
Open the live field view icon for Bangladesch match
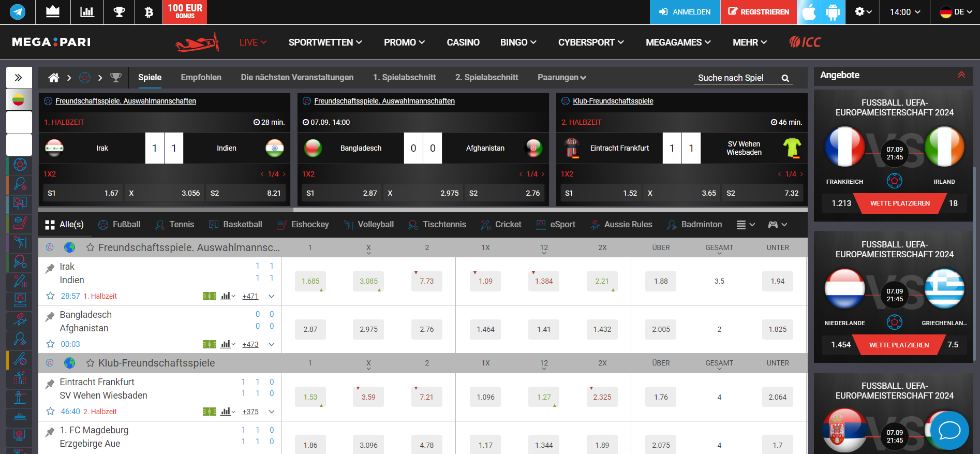tap(209, 344)
